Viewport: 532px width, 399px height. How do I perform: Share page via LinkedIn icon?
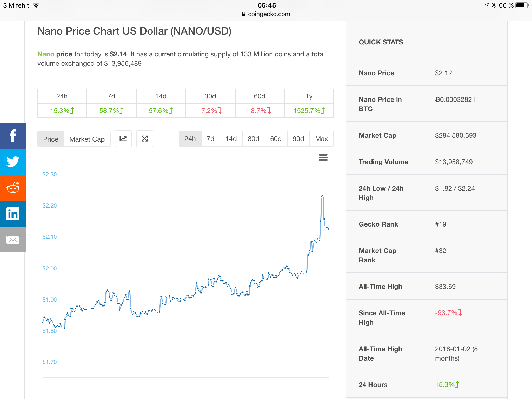[x=13, y=214]
